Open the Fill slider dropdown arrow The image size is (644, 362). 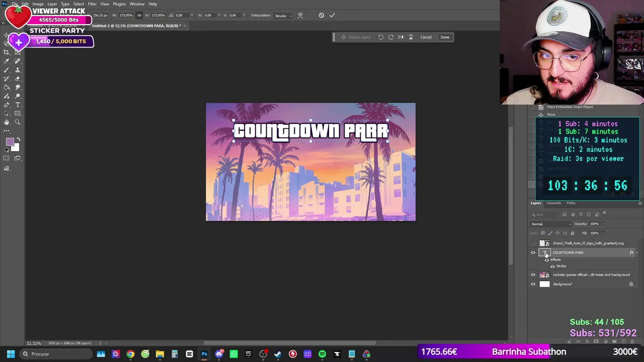click(603, 233)
